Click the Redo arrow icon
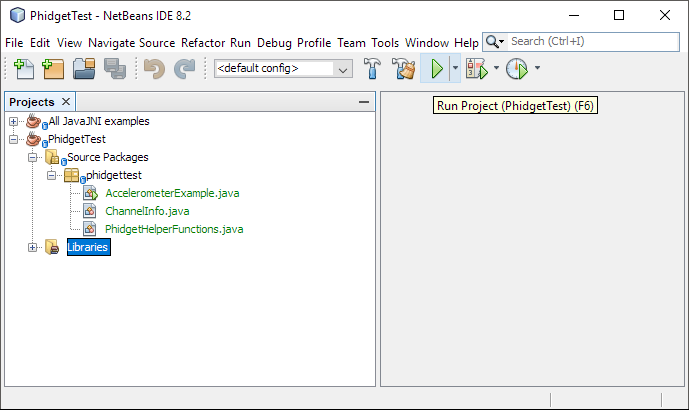Image resolution: width=689 pixels, height=410 pixels. pyautogui.click(x=185, y=69)
